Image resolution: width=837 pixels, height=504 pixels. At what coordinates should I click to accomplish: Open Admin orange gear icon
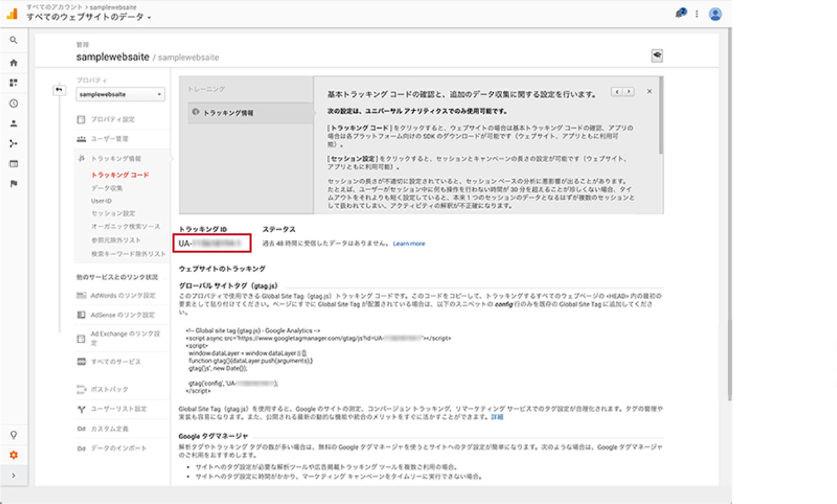(x=13, y=455)
